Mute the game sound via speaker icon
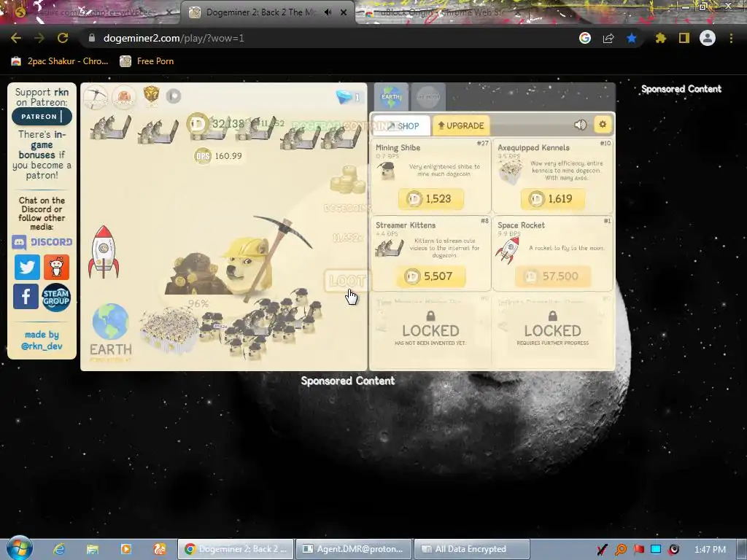747x560 pixels. pos(580,125)
